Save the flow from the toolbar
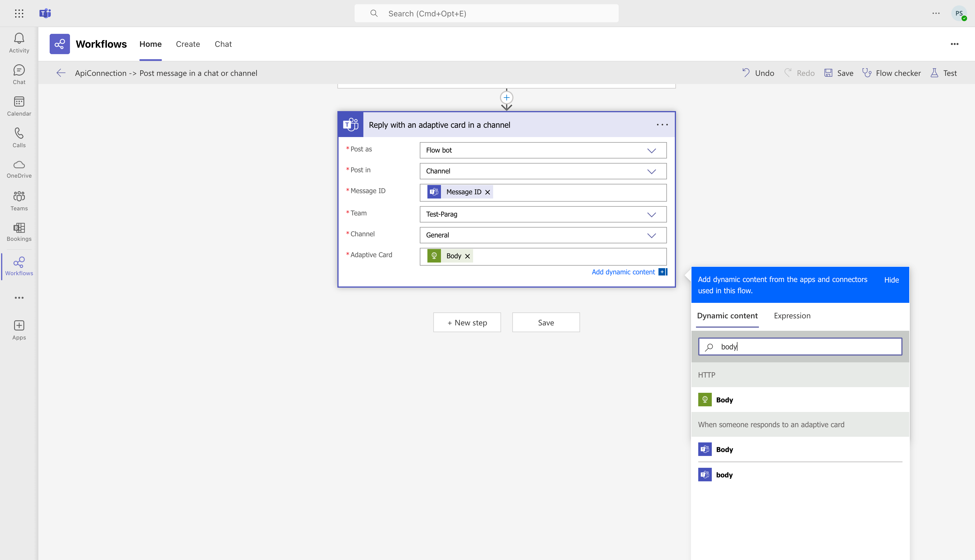This screenshot has width=975, height=560. (838, 73)
